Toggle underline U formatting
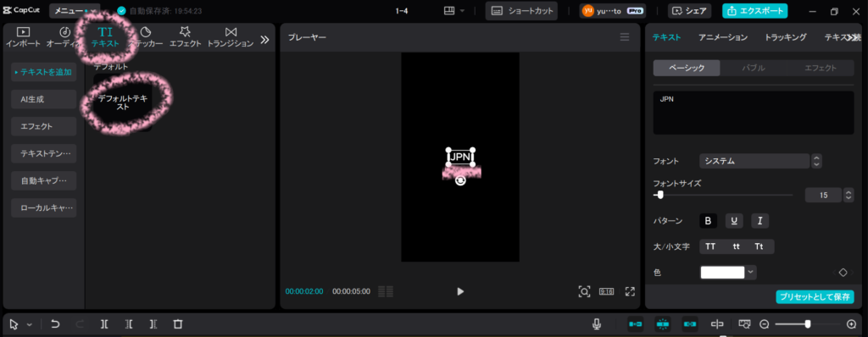868x337 pixels. click(x=734, y=221)
